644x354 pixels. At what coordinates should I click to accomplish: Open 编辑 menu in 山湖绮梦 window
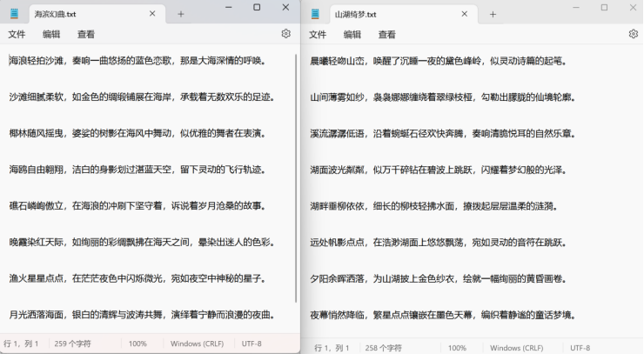pyautogui.click(x=352, y=35)
